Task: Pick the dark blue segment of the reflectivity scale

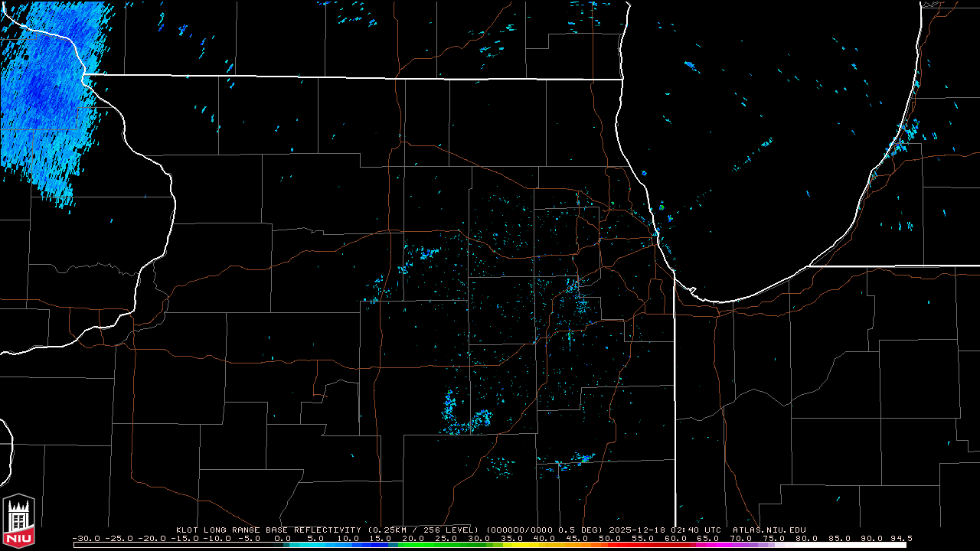Action: click(375, 545)
